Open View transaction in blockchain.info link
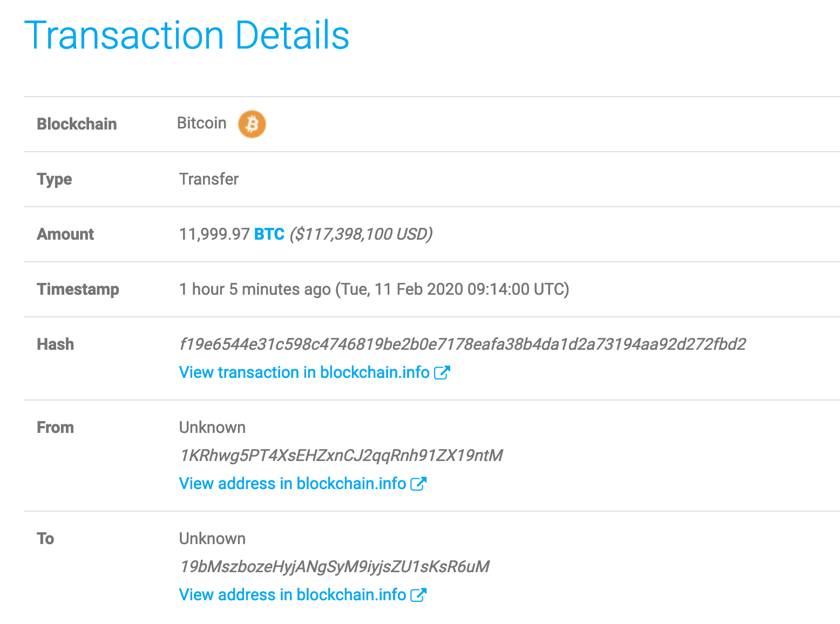Screen dimensions: 840x624 coord(304,372)
